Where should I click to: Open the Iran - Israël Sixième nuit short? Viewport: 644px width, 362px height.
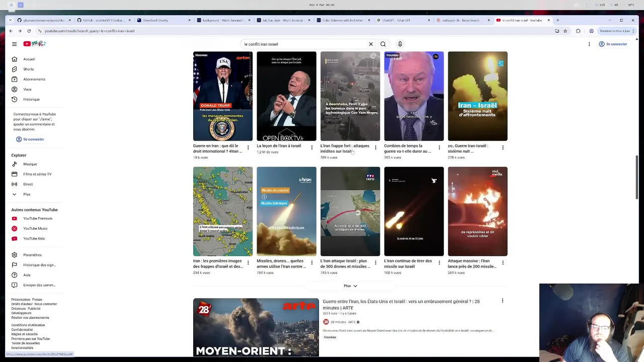(x=477, y=96)
